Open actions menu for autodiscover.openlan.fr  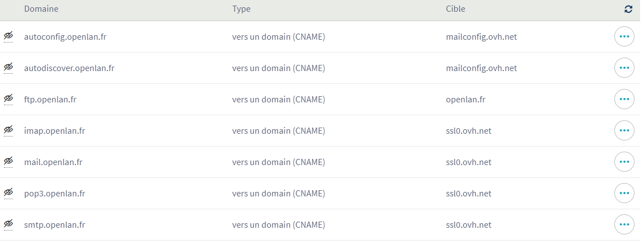tap(624, 68)
